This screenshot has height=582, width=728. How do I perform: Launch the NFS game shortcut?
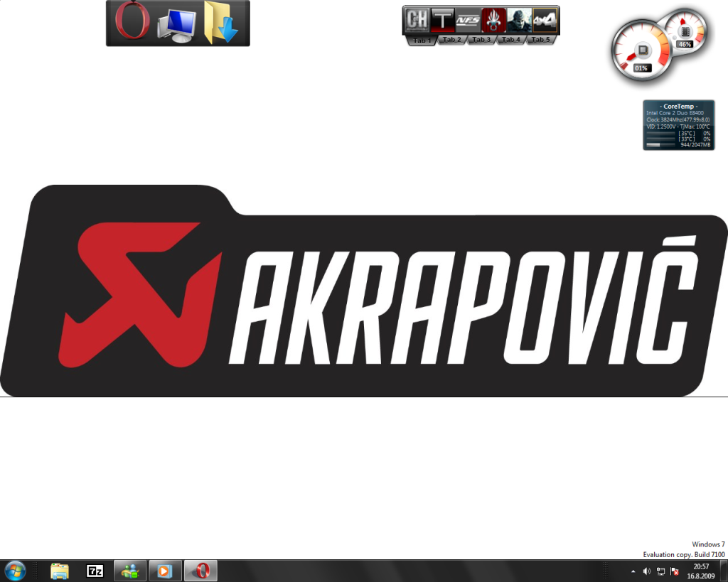pyautogui.click(x=468, y=20)
